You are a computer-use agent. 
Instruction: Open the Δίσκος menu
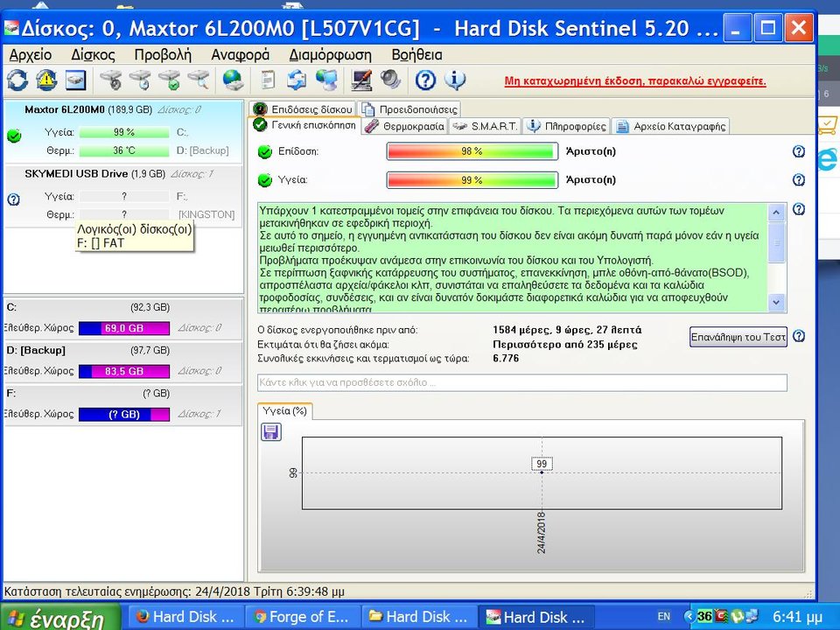[x=93, y=54]
